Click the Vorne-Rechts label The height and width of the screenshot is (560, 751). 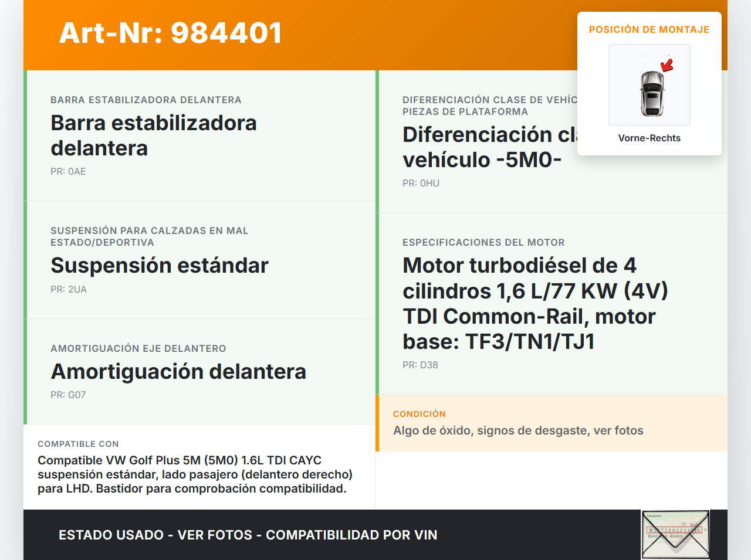pyautogui.click(x=649, y=138)
